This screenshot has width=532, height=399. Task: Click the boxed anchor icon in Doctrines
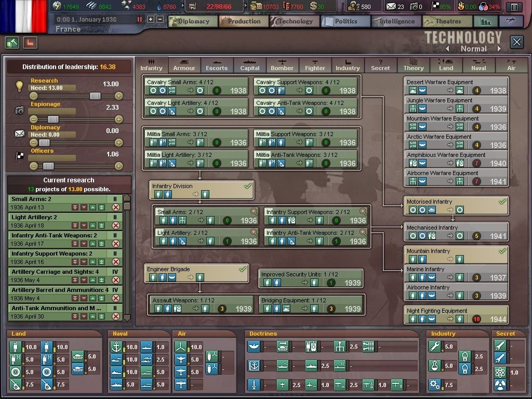pos(254,366)
